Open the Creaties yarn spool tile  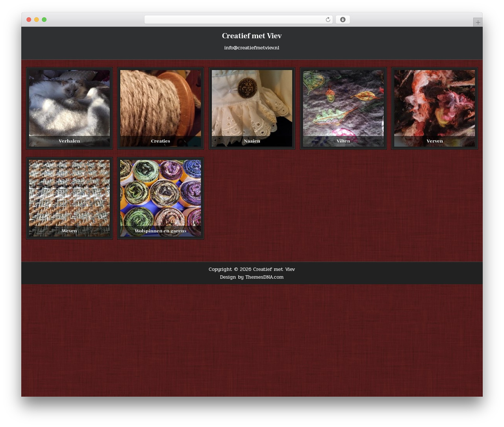point(161,108)
